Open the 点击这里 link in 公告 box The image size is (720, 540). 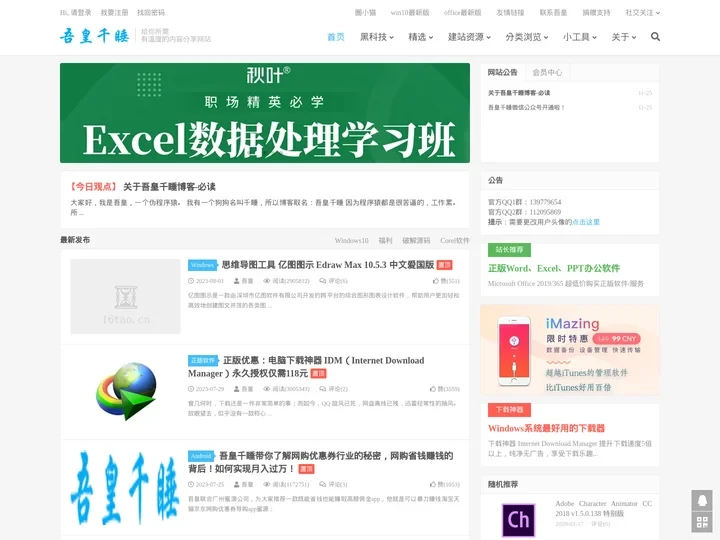(586, 222)
